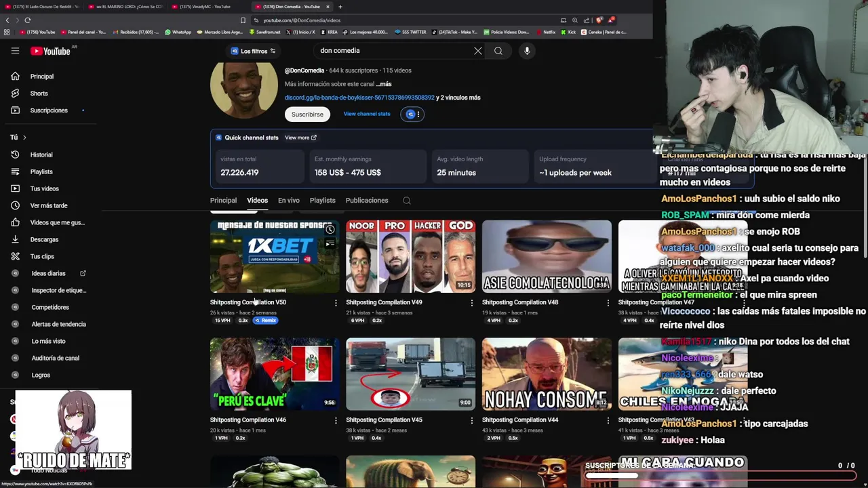Select the Videos channel tab

tap(257, 201)
